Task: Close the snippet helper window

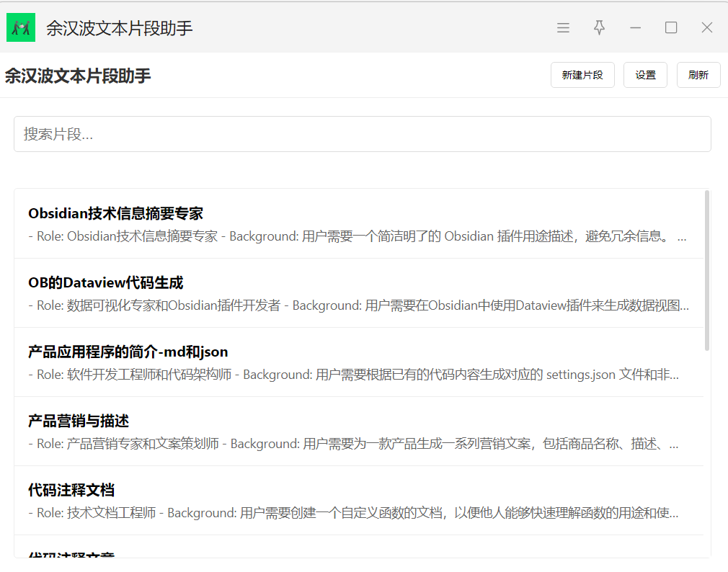Action: (x=706, y=28)
